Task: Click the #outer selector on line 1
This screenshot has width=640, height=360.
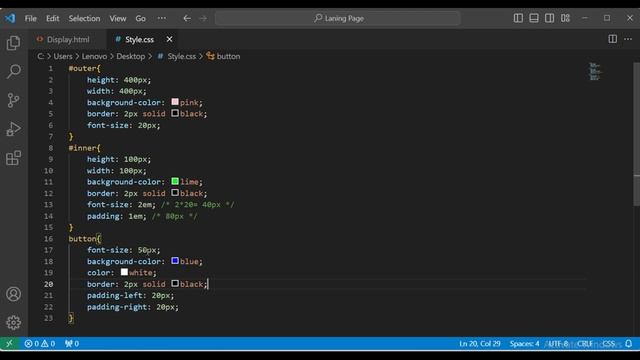Action: click(x=82, y=69)
